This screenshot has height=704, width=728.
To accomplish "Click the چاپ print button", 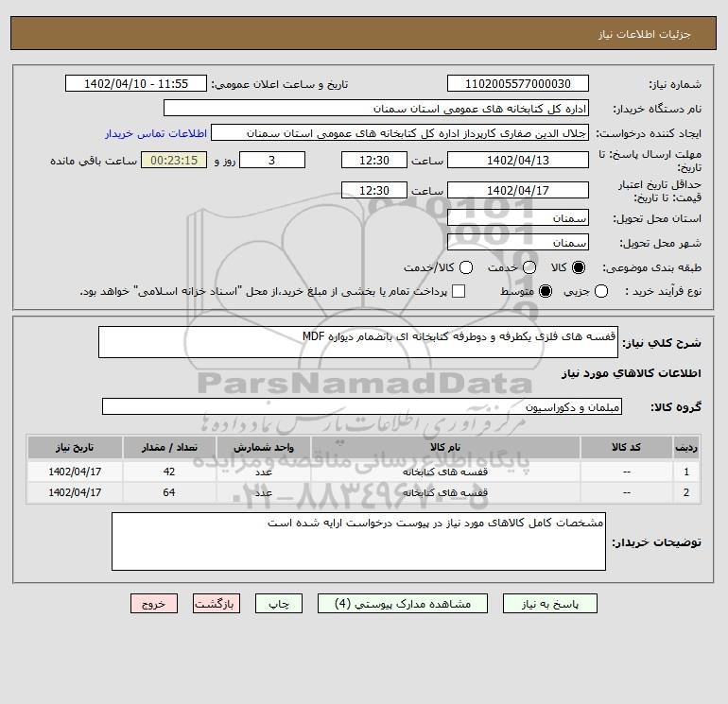I will click(279, 603).
